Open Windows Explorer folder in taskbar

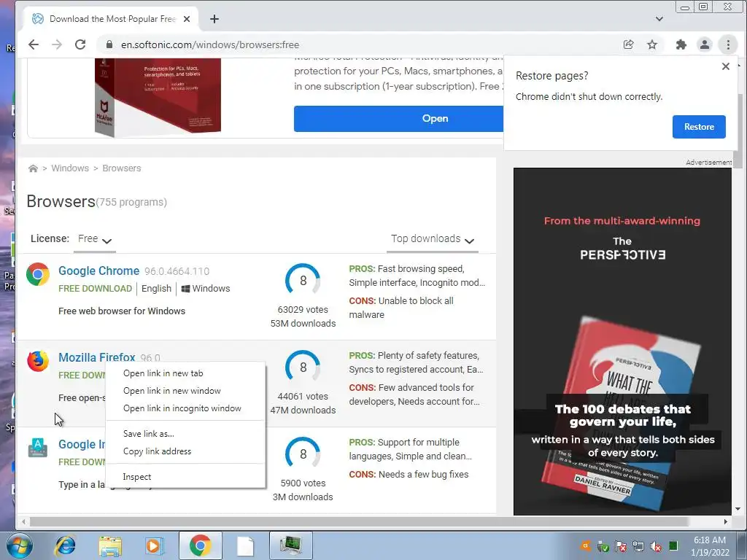pyautogui.click(x=110, y=545)
